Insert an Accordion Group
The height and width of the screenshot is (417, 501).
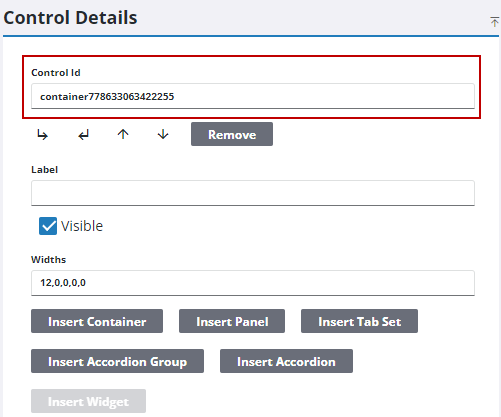(117, 361)
